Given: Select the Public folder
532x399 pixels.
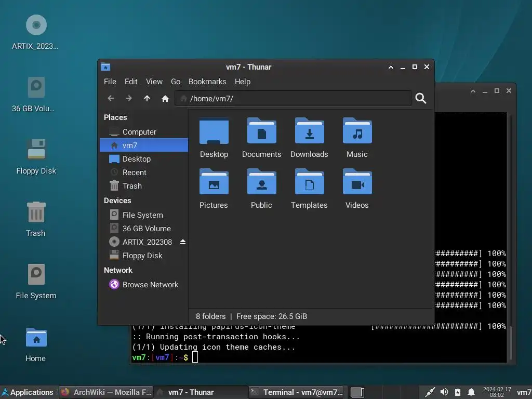Looking at the screenshot, I should pyautogui.click(x=262, y=189).
